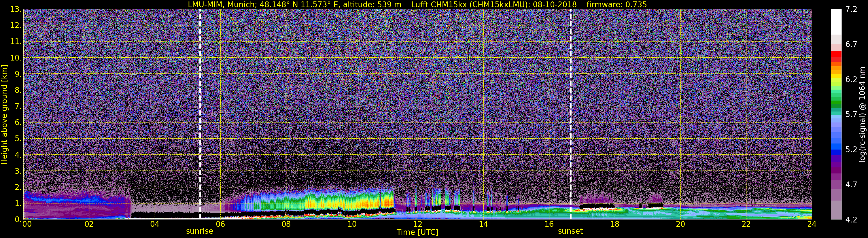Click the 'sunset' label below the axis
The height and width of the screenshot is (238, 868).
tap(570, 231)
